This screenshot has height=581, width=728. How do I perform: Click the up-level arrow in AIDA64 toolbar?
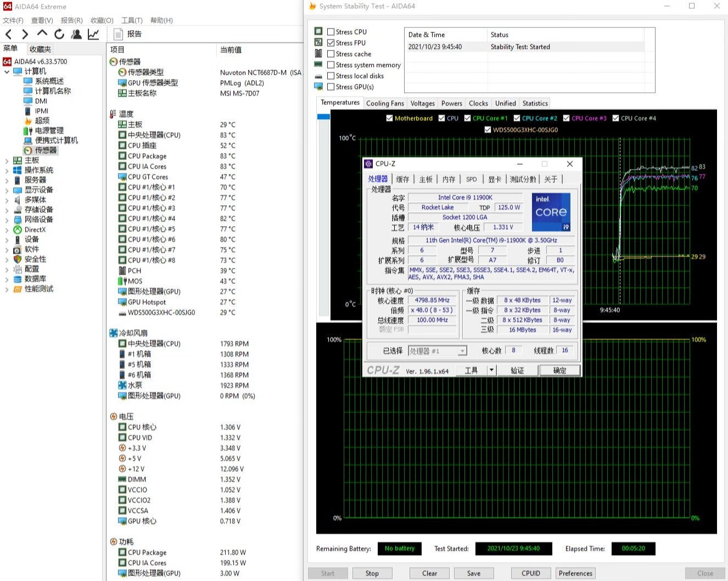[42, 33]
